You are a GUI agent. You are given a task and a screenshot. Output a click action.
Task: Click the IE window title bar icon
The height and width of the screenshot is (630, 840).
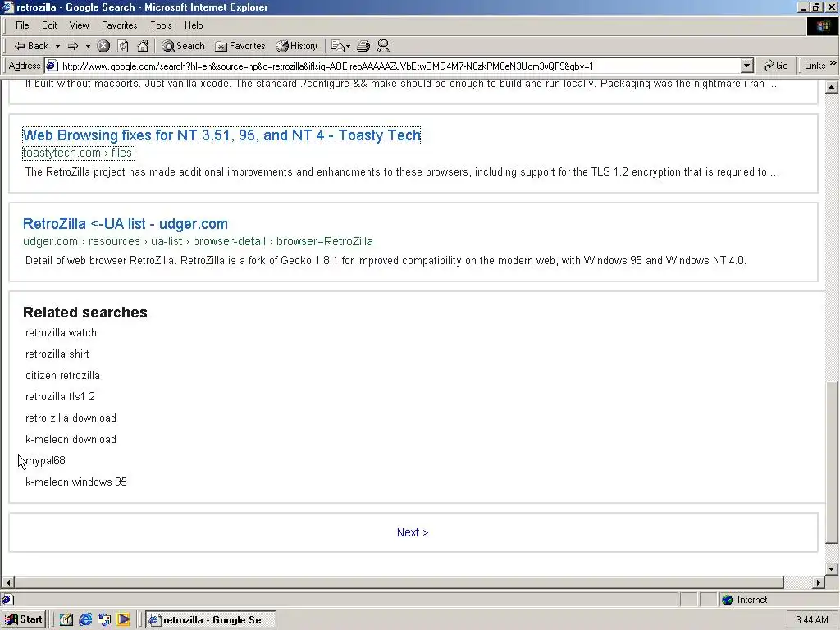pos(7,7)
